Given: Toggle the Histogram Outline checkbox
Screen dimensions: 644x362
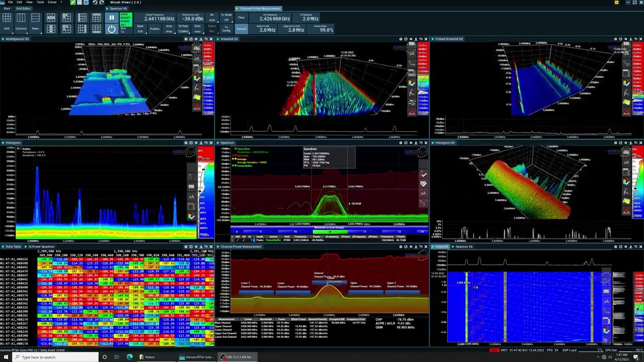Looking at the screenshot, I should 19,149.
